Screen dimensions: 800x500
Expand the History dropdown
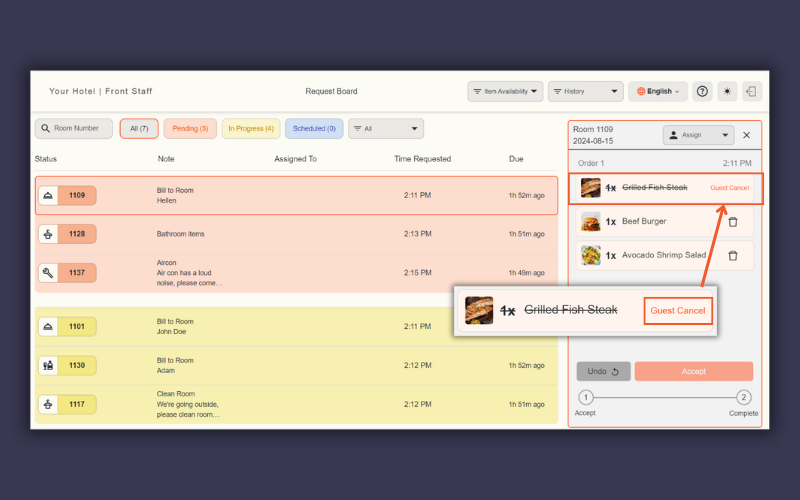click(x=585, y=91)
